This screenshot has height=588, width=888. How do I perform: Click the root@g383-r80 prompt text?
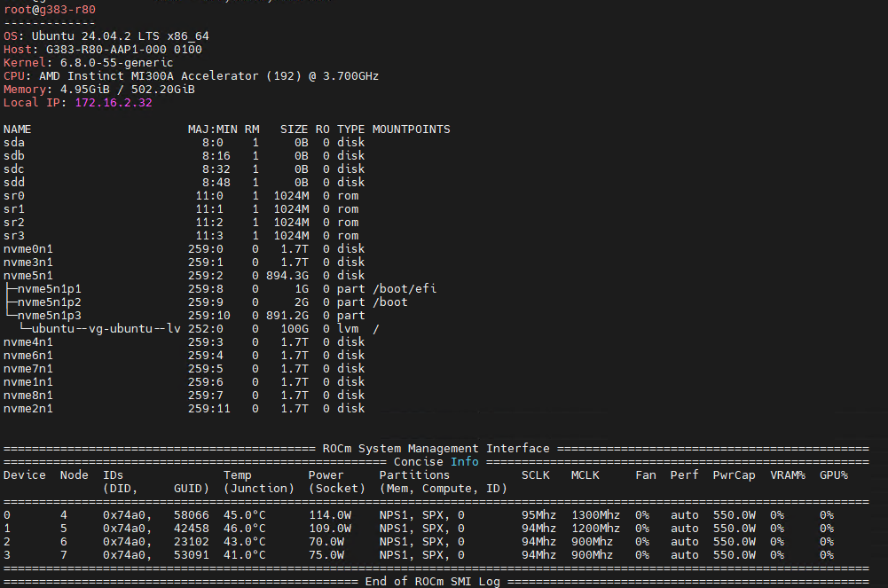tap(50, 10)
